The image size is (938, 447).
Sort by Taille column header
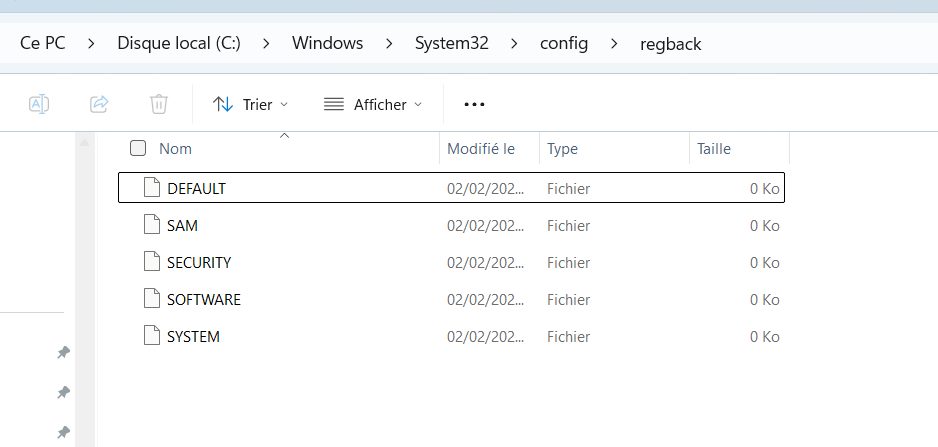[x=714, y=149]
